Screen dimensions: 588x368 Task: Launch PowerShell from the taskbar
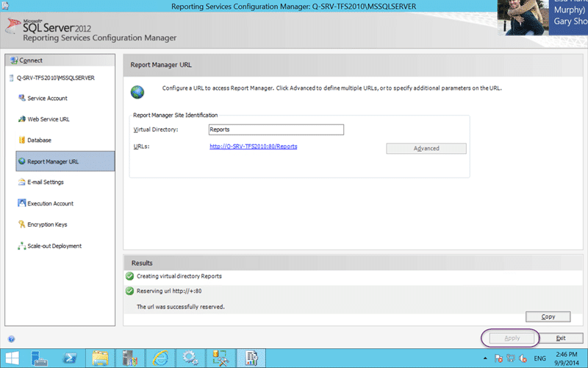(70, 358)
